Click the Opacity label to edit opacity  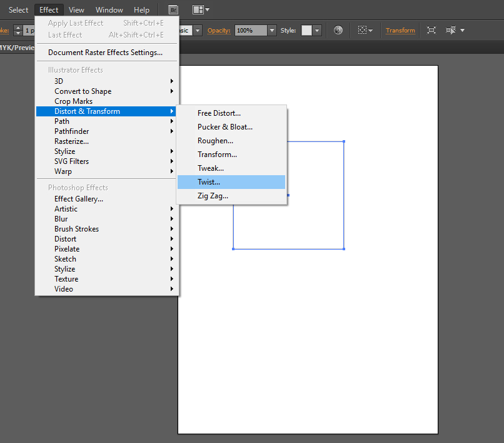click(219, 29)
